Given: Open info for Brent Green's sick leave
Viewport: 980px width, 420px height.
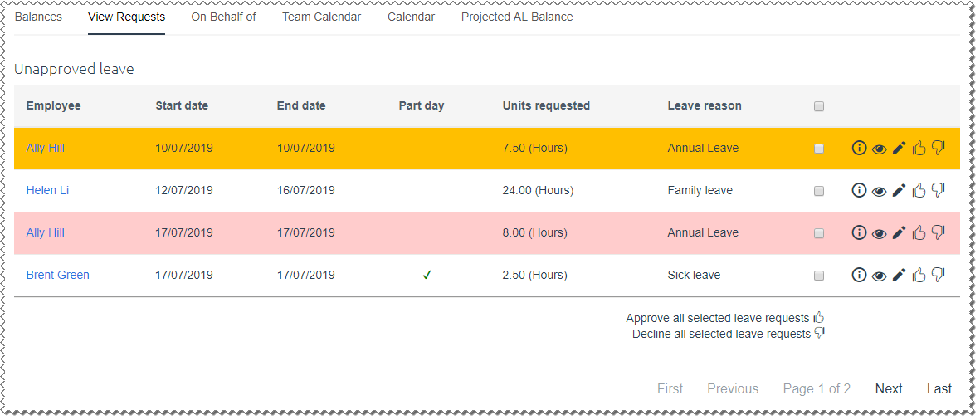Looking at the screenshot, I should 859,275.
